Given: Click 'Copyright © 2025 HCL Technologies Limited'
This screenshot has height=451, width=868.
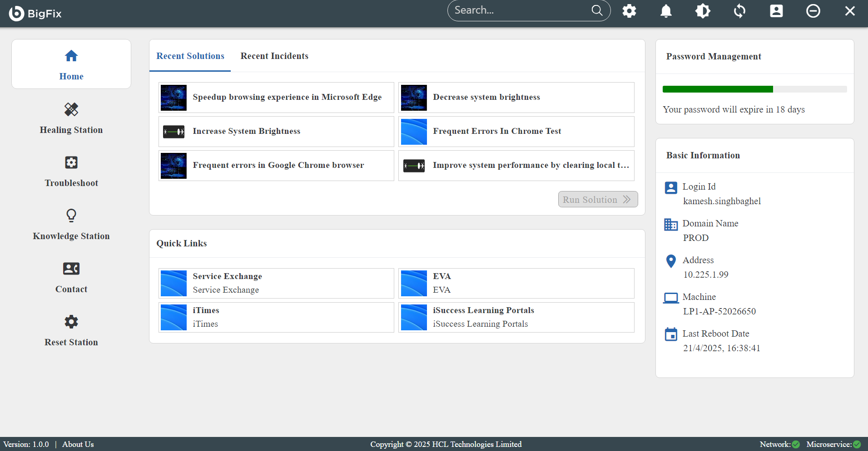Looking at the screenshot, I should (446, 444).
